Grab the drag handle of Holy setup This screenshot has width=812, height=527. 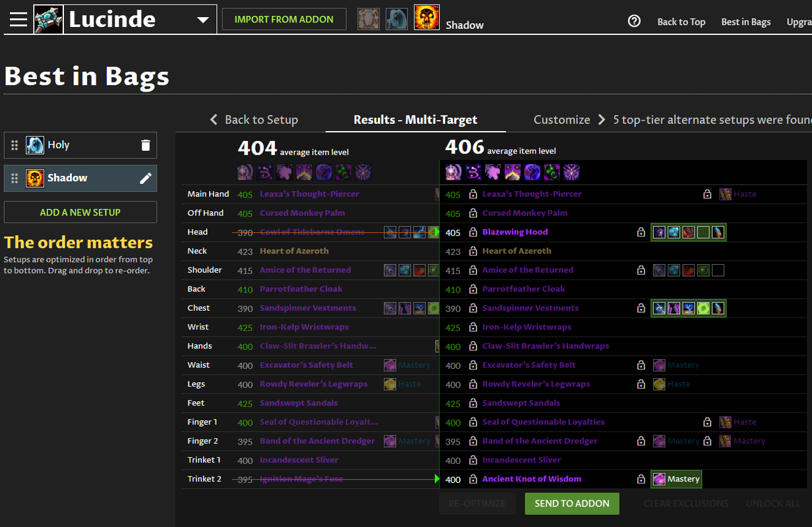tap(14, 145)
